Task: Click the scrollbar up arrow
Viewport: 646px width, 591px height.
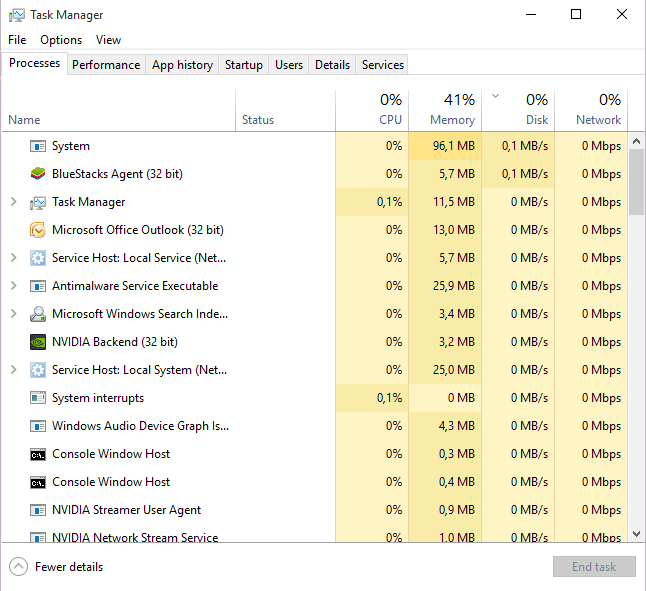Action: [x=637, y=141]
